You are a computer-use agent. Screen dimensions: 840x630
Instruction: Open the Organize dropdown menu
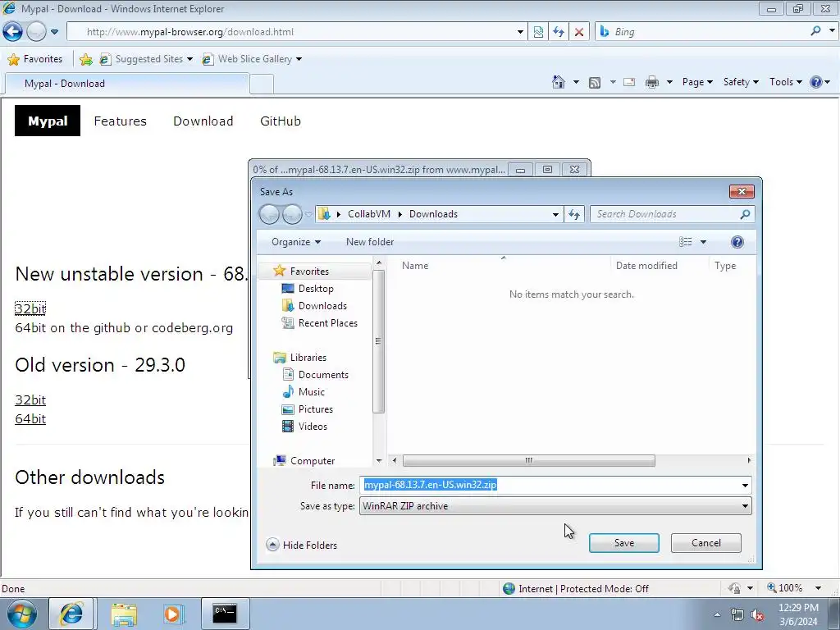tap(295, 242)
